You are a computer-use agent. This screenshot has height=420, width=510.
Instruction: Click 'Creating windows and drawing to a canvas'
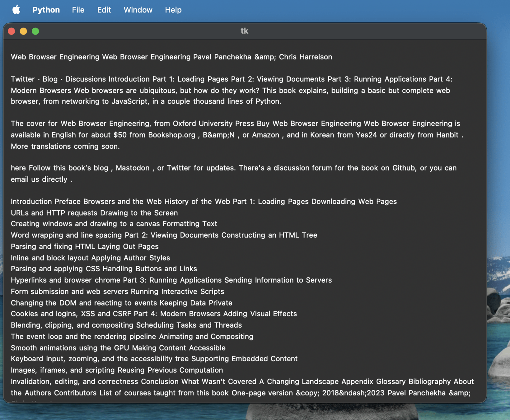coord(85,224)
